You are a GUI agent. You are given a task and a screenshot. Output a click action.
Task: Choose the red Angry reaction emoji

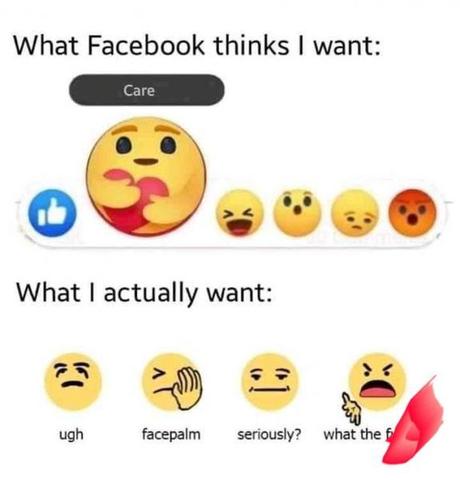click(413, 213)
